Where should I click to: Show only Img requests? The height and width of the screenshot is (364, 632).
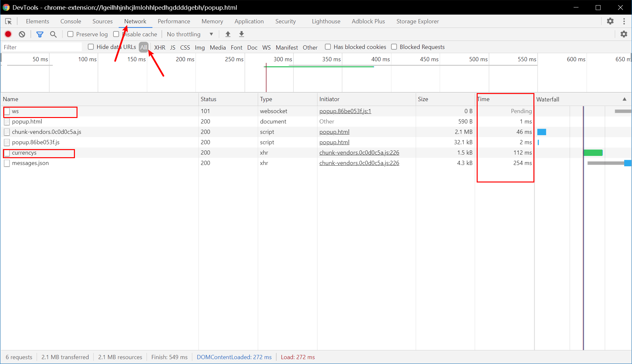point(200,47)
